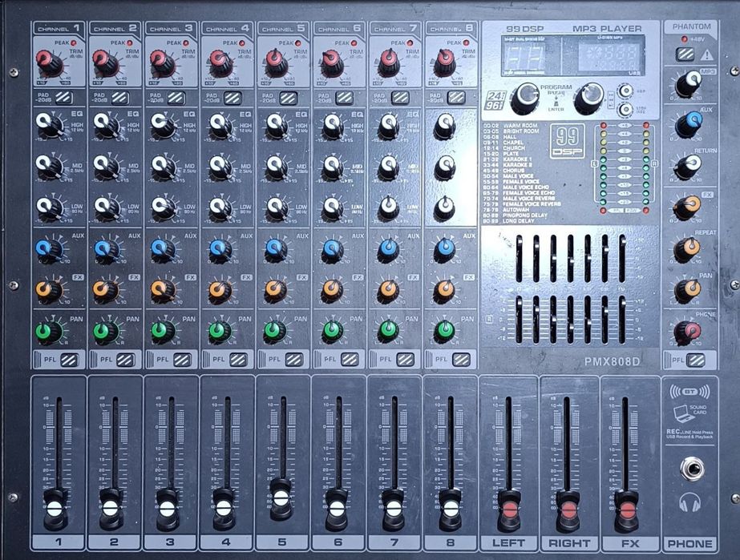Click the master RETURN knob
Image resolution: width=740 pixels, height=560 pixels.
(x=688, y=167)
